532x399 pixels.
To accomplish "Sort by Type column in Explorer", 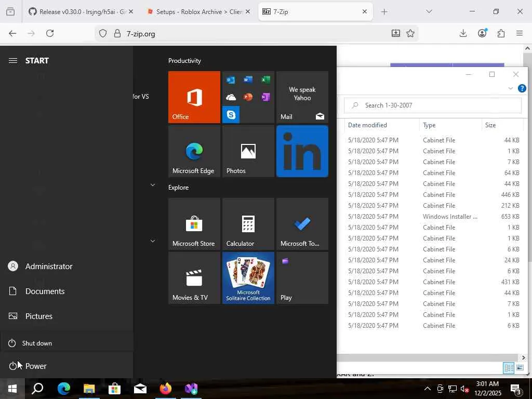I will pyautogui.click(x=450, y=125).
